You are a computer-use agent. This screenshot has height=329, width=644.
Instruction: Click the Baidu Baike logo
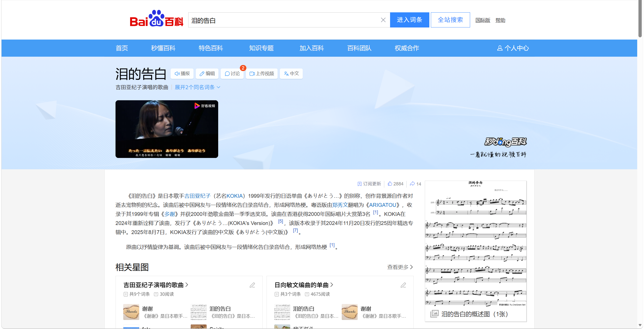coord(156,19)
